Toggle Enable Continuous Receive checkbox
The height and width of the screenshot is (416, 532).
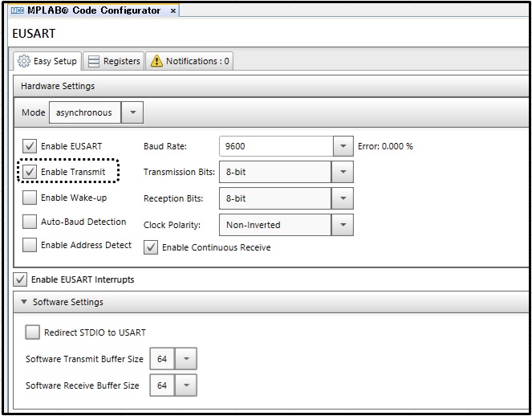tap(151, 247)
